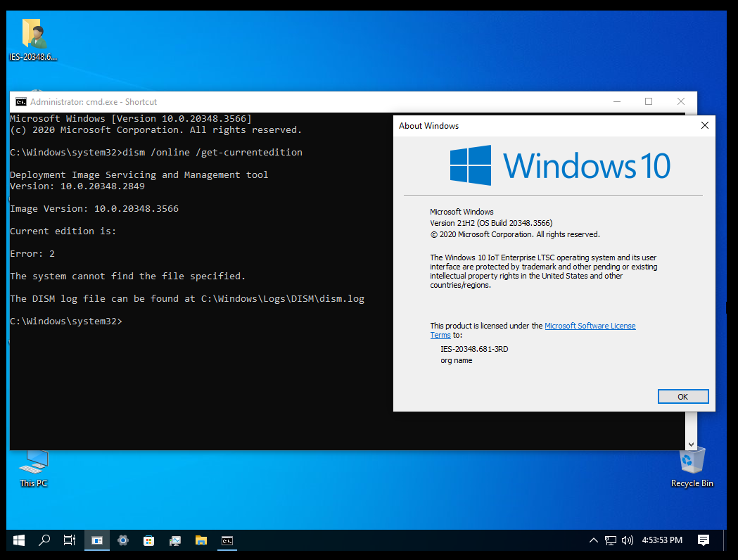Minimize the cmd.exe window
Viewport: 738px width, 560px height.
[x=617, y=101]
